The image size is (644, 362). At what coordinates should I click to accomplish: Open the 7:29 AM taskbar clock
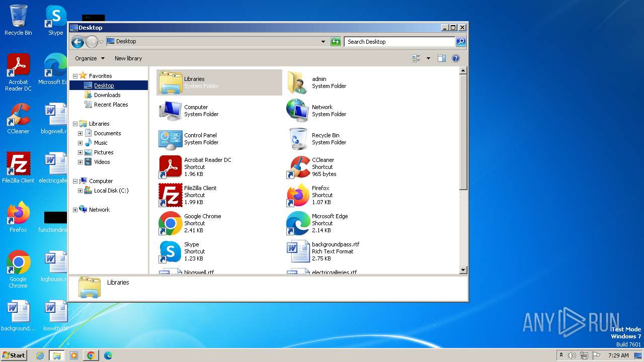tap(618, 355)
